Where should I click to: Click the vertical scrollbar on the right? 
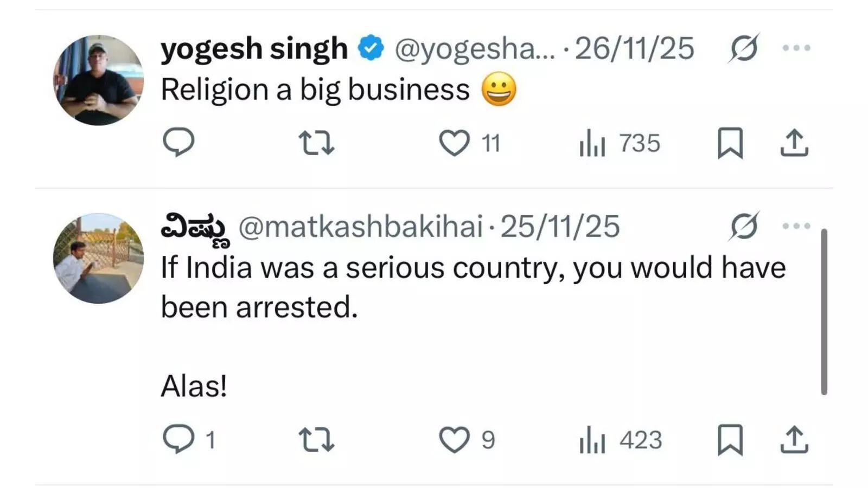(x=824, y=312)
